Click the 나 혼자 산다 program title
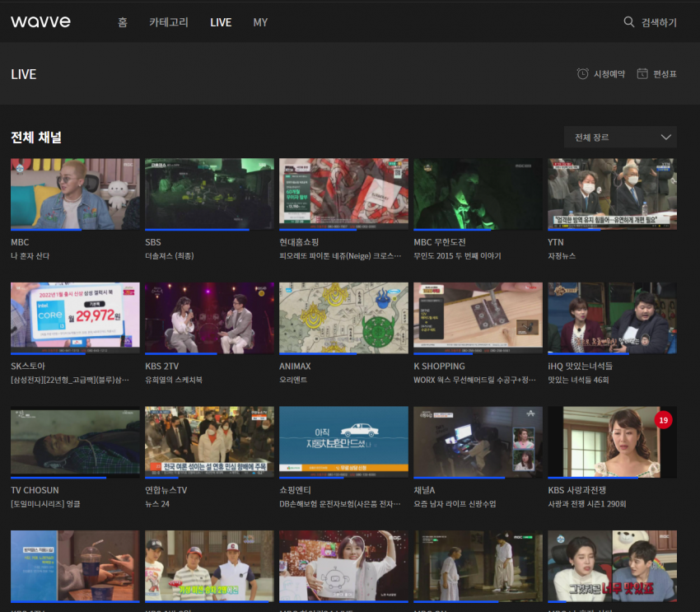This screenshot has width=700, height=612. point(30,256)
